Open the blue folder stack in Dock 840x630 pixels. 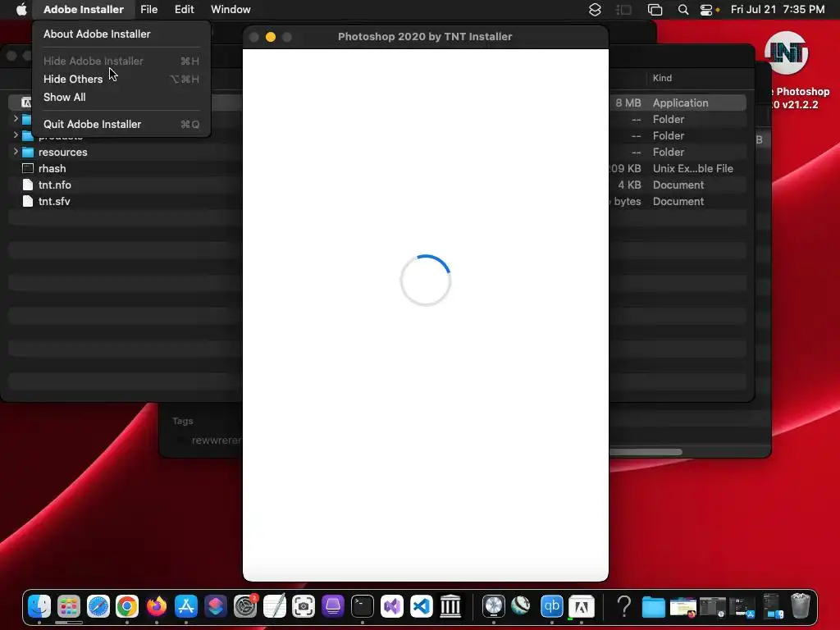click(654, 607)
